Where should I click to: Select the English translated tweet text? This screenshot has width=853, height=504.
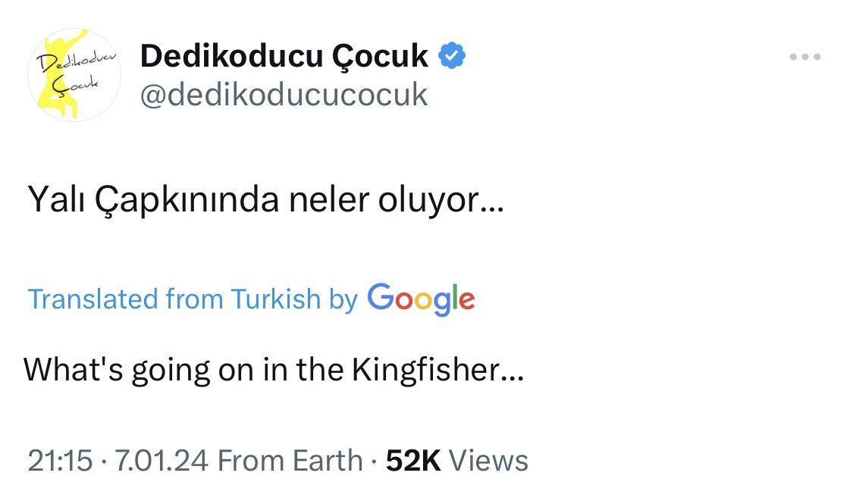tap(273, 369)
